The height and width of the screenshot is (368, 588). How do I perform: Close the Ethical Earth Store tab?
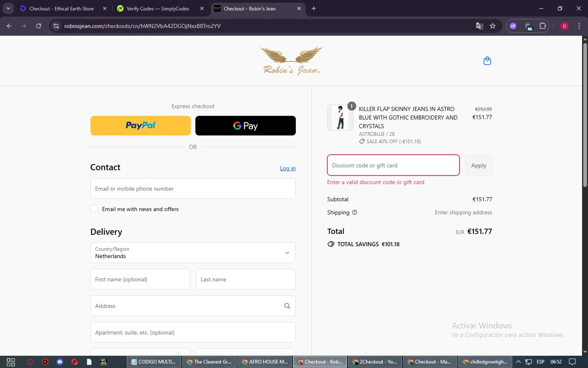click(x=105, y=9)
